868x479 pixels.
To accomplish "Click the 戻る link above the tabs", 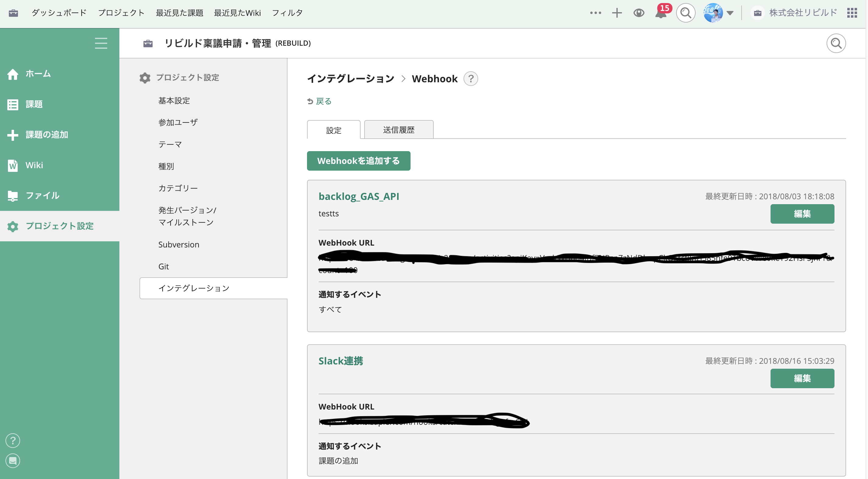I will [x=323, y=101].
